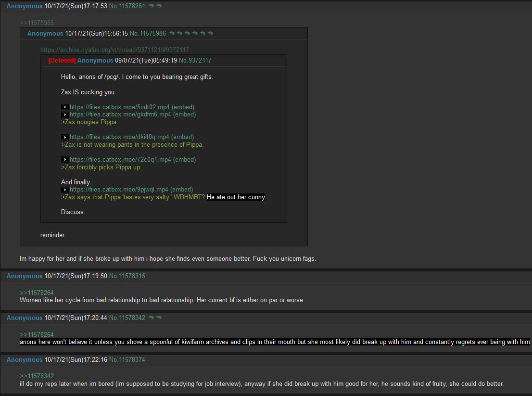The width and height of the screenshot is (532, 396).
Task: Click the blacked-out spoiler line in post 11578342
Action: point(275,342)
